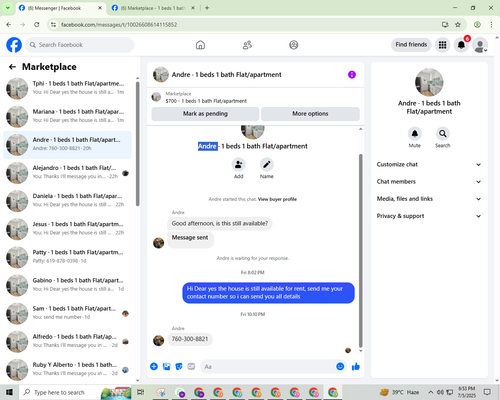The image size is (500, 400).
Task: Open the emoji picker in message box
Action: pyautogui.click(x=340, y=367)
